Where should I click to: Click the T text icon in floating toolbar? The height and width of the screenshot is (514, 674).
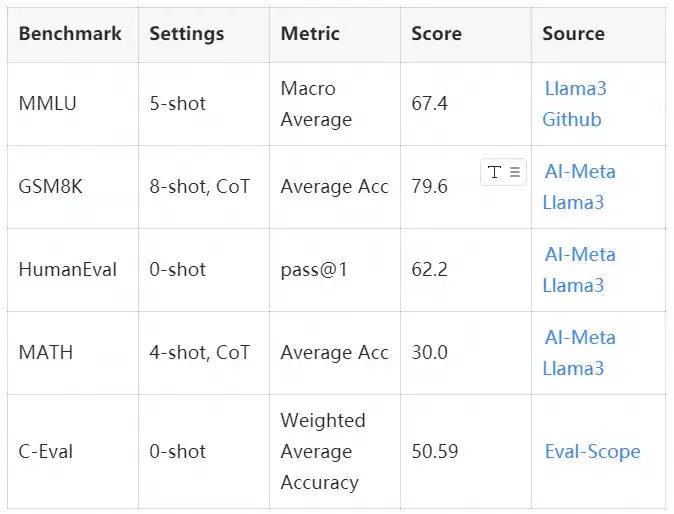494,172
